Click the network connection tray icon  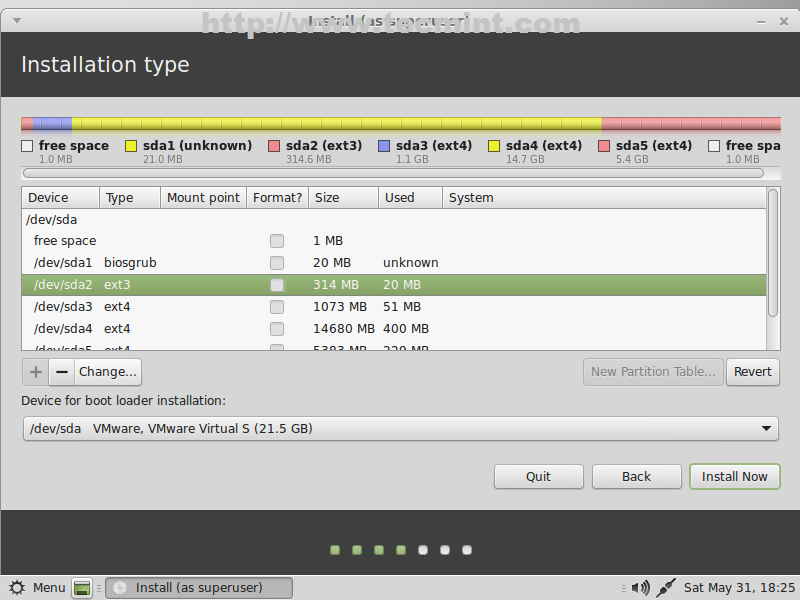[667, 588]
